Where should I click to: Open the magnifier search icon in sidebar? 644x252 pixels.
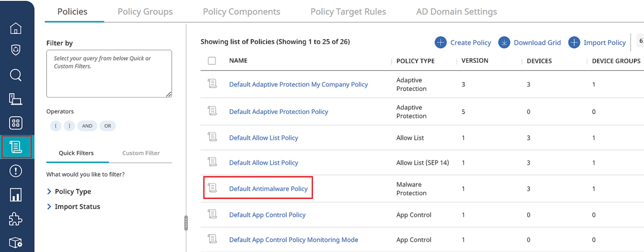[16, 75]
